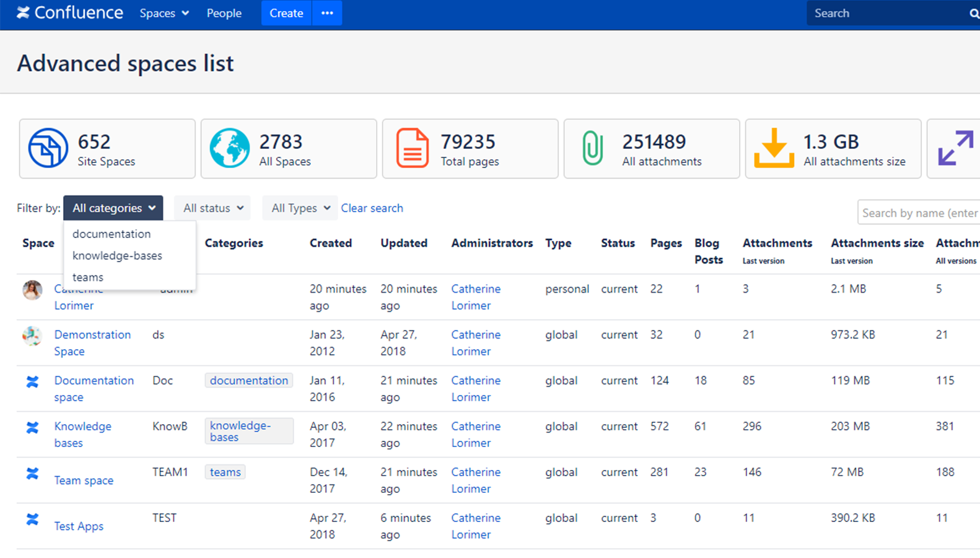This screenshot has width=980, height=558.
Task: Click the Total pages document icon
Action: (x=412, y=148)
